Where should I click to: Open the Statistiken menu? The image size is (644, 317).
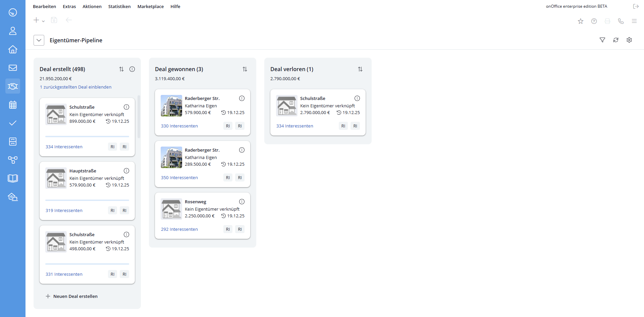[x=119, y=6]
